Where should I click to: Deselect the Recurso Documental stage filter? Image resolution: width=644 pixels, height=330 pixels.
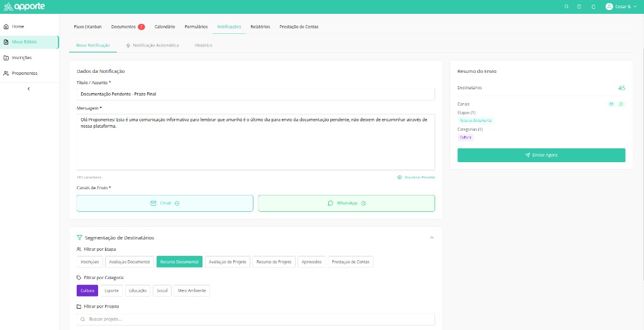[179, 262]
